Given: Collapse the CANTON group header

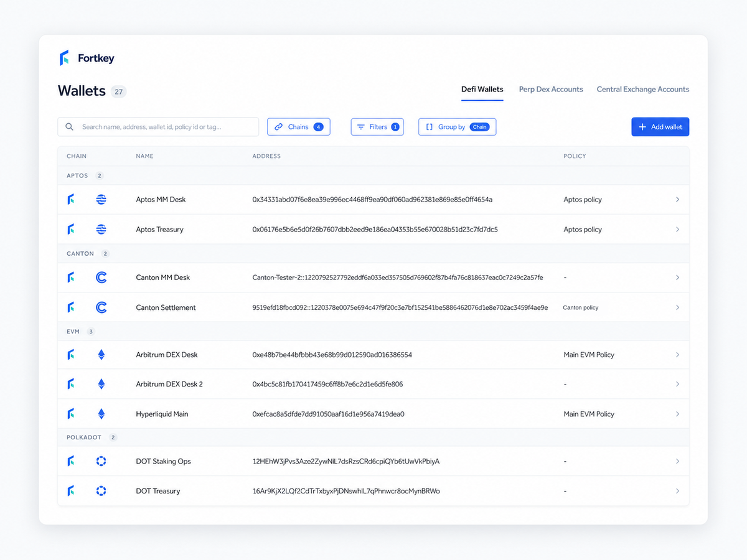Looking at the screenshot, I should coord(374,254).
